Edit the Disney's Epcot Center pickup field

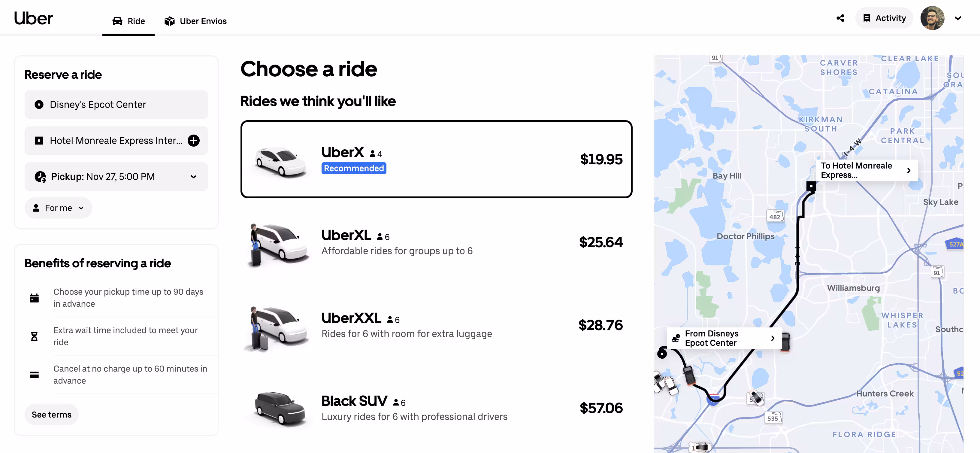tap(116, 105)
